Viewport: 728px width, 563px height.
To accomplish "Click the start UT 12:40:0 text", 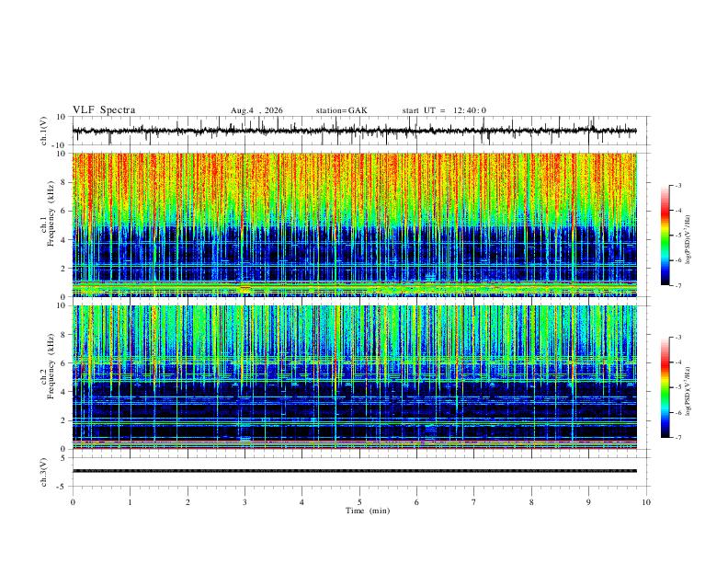I will coord(444,110).
